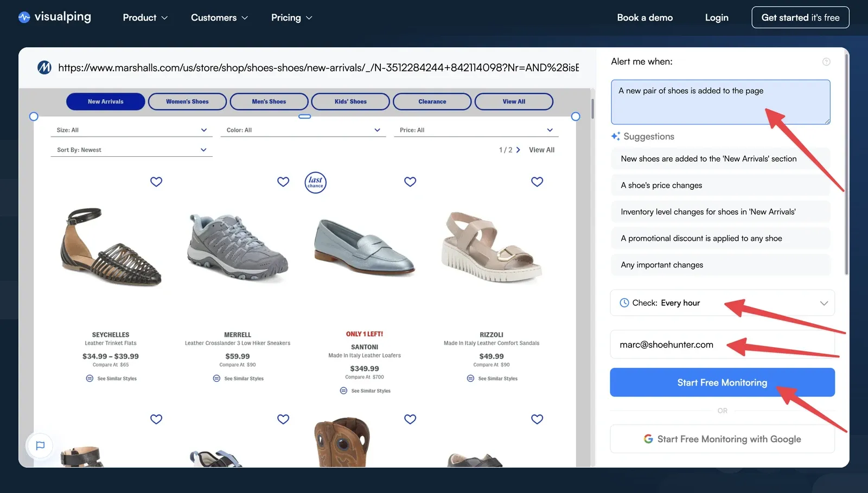The width and height of the screenshot is (868, 493).
Task: Click the clock icon beside Check
Action: coord(624,303)
